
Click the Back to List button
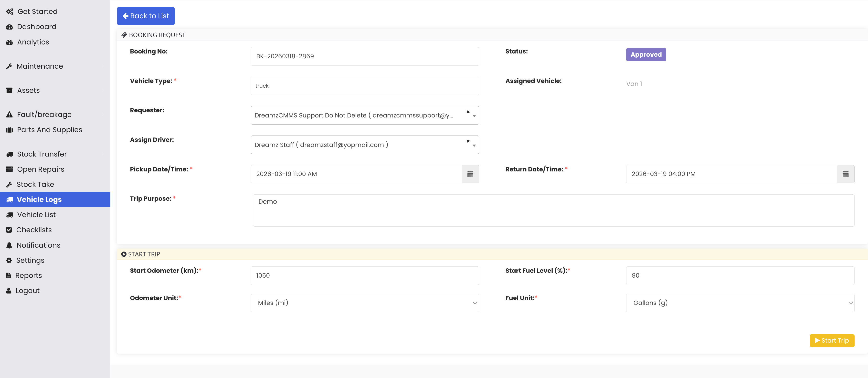(146, 16)
